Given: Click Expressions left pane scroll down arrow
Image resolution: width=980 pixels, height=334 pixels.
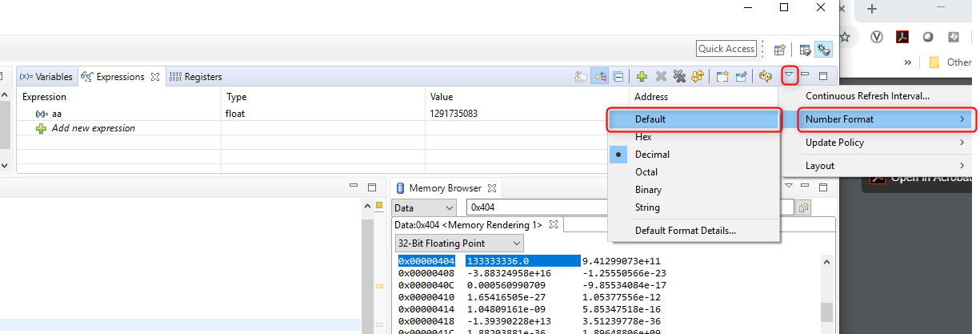Looking at the screenshot, I should (x=6, y=165).
